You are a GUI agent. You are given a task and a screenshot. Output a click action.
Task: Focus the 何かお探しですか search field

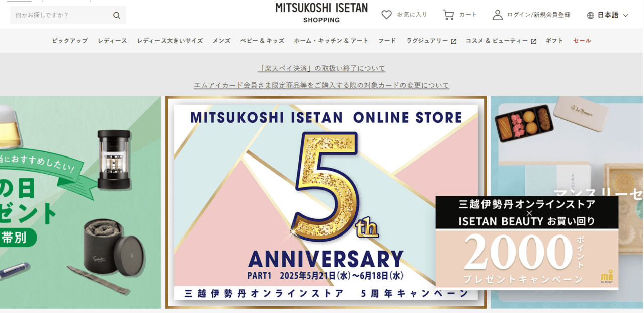pyautogui.click(x=62, y=15)
